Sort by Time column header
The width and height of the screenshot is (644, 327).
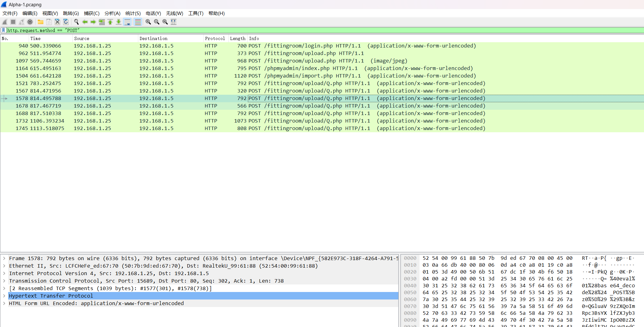51,38
